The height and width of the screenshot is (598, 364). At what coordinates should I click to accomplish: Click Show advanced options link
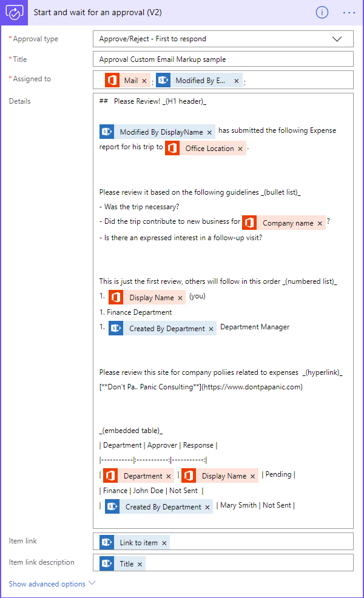pyautogui.click(x=47, y=584)
